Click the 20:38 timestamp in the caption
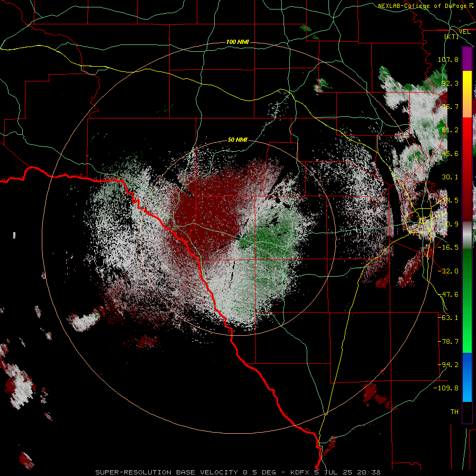The width and height of the screenshot is (476, 476). pyautogui.click(x=369, y=472)
